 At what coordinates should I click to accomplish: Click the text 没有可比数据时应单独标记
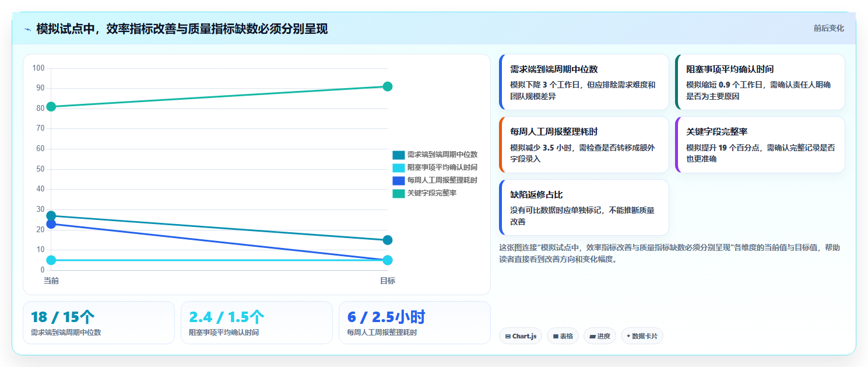(x=557, y=211)
